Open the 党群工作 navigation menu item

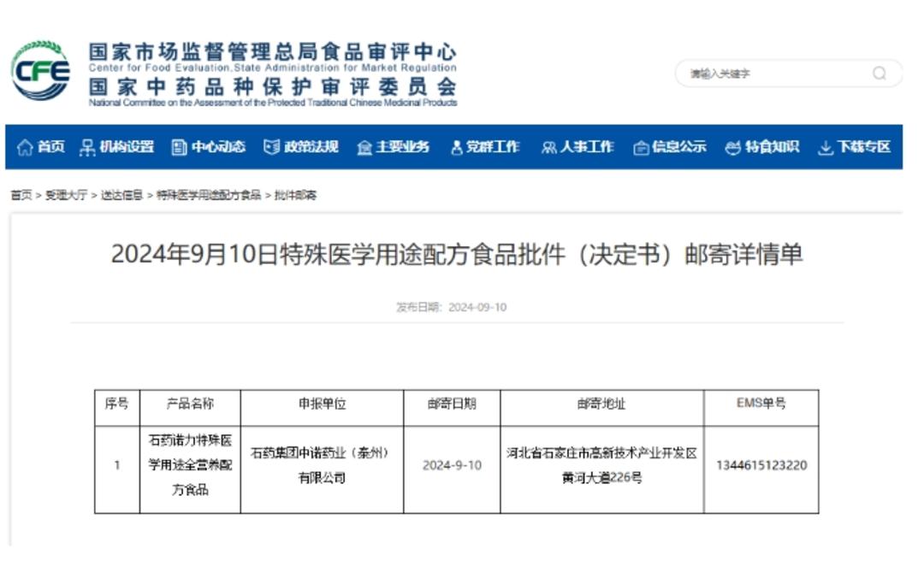click(493, 146)
